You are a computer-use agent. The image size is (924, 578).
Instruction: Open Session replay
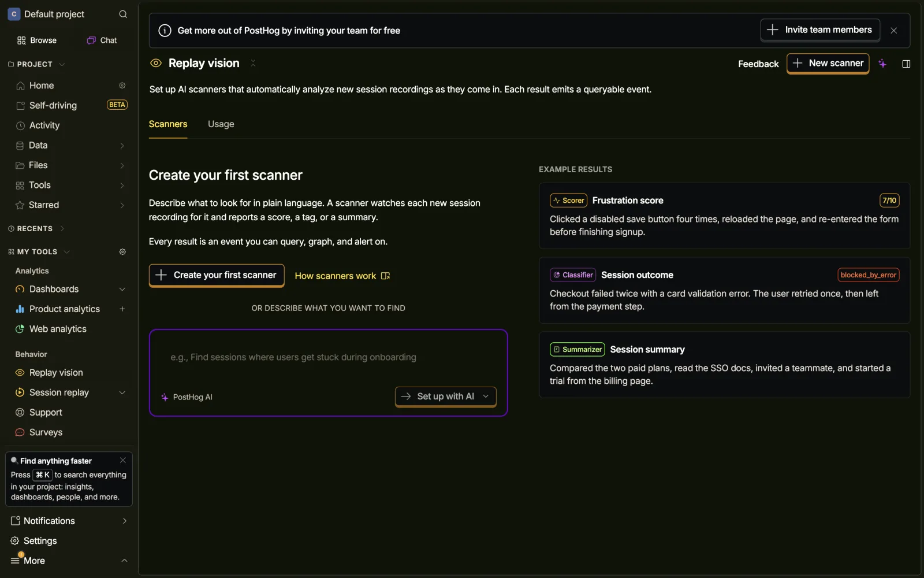click(x=59, y=392)
